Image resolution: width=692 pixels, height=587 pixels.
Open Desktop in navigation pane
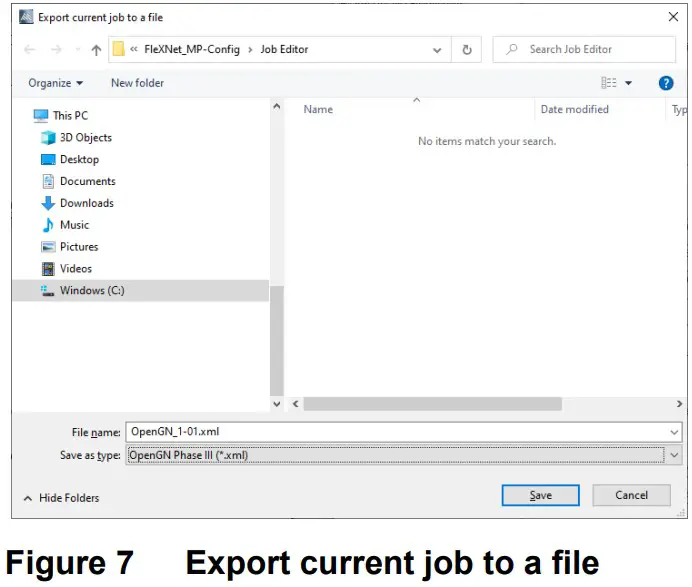pos(79,159)
